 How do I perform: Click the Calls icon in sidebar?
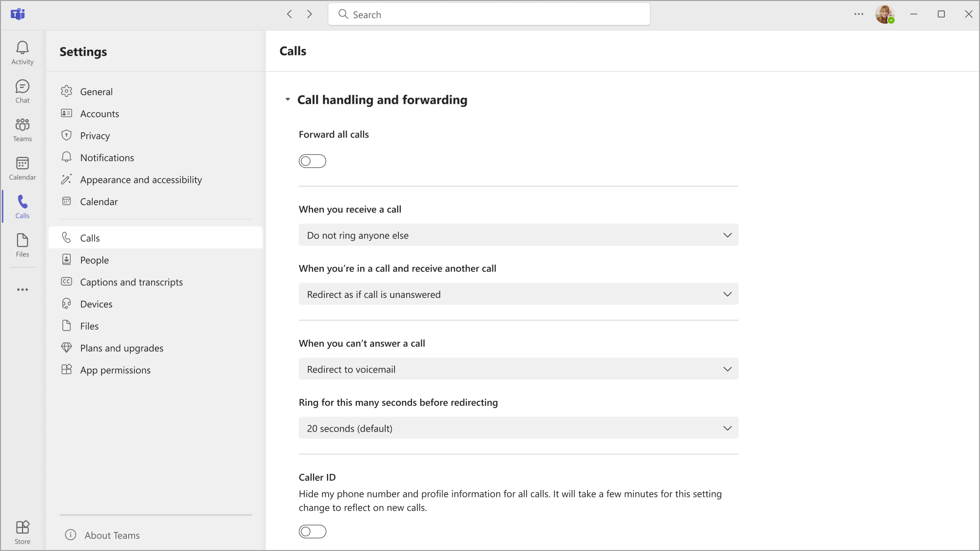pyautogui.click(x=22, y=206)
